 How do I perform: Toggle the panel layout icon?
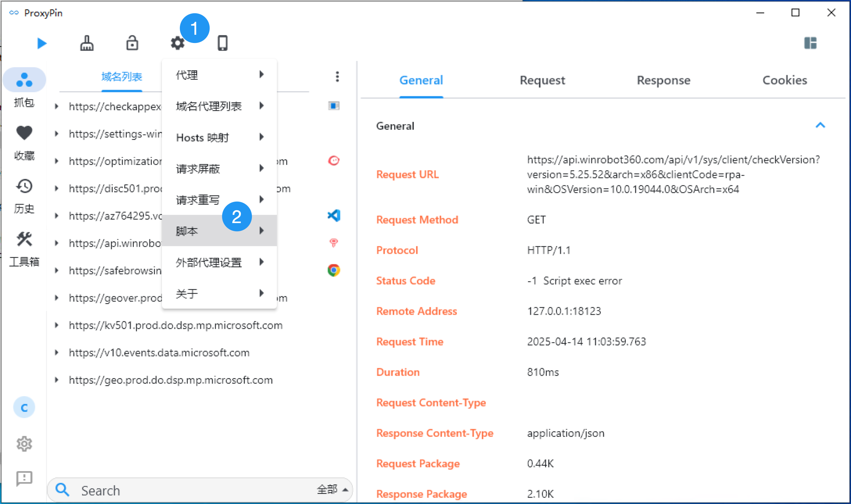click(x=810, y=43)
